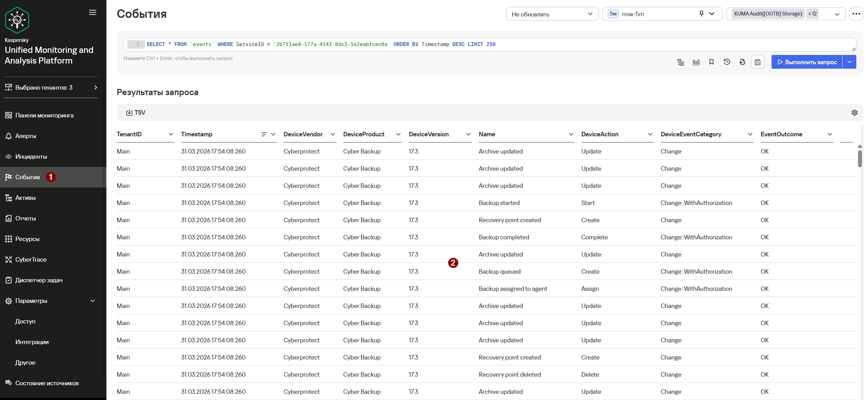Go to 'Панели мониторинга' sidebar item
Screen dimensions: 868x400
pyautogui.click(x=44, y=115)
